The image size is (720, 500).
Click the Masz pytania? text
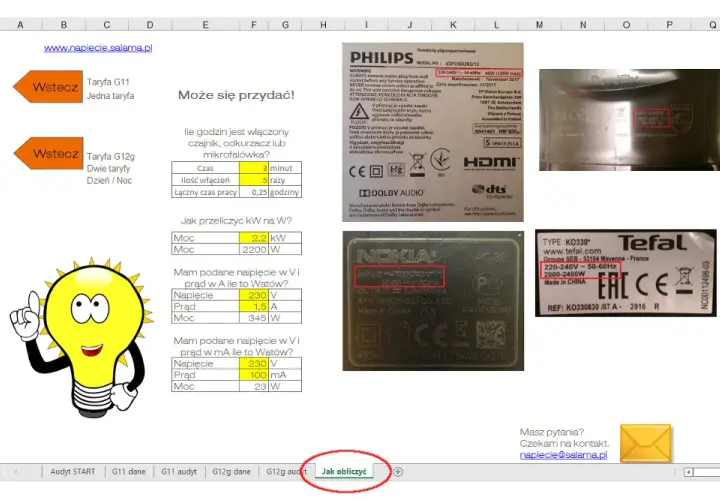[552, 432]
